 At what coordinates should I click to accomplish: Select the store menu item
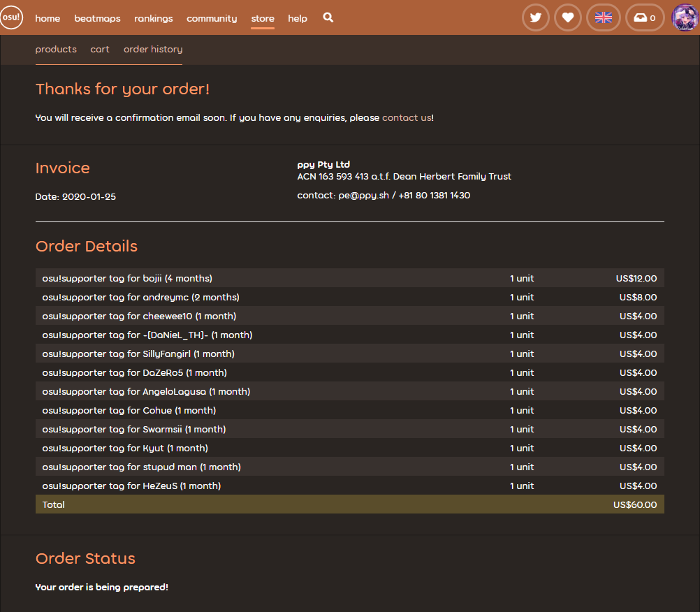(x=263, y=18)
